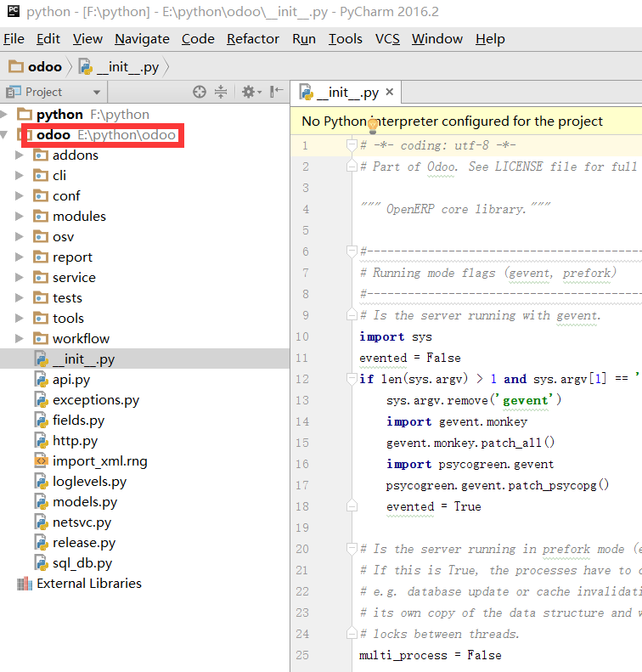
Task: Place cursor on 'evented = False' line
Action: (410, 358)
